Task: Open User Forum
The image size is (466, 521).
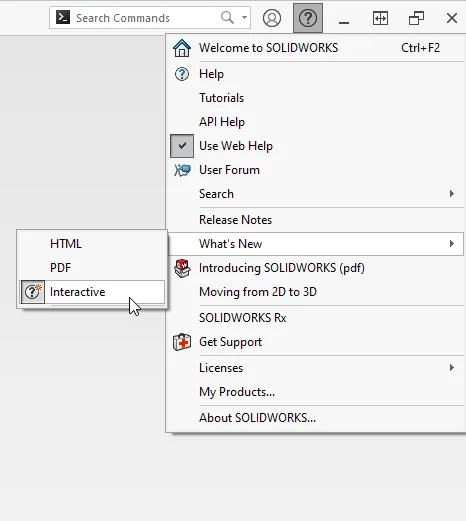Action: coord(316,170)
